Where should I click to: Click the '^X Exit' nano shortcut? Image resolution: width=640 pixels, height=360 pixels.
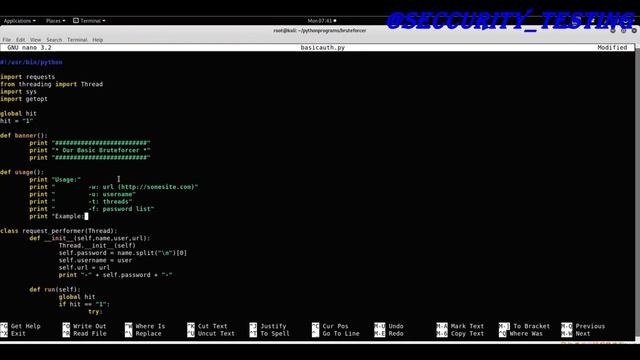(x=13, y=333)
